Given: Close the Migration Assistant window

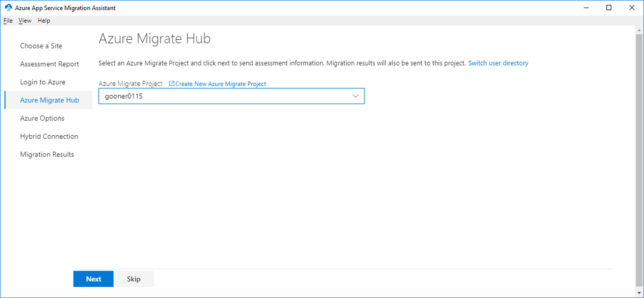Looking at the screenshot, I should (632, 8).
